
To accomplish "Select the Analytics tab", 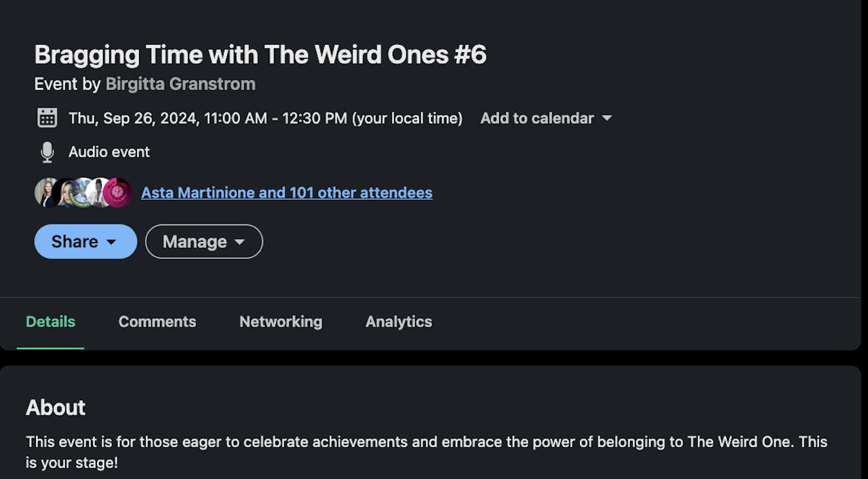I will click(x=399, y=322).
